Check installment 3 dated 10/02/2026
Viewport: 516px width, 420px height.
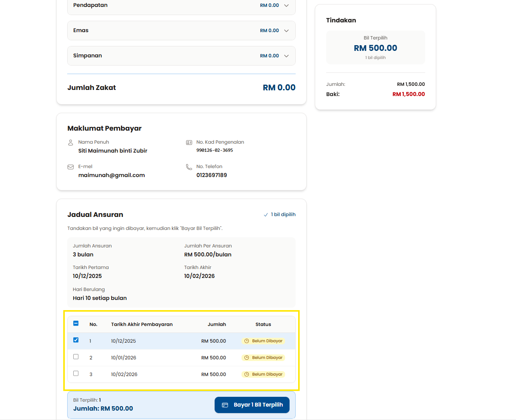[76, 373]
